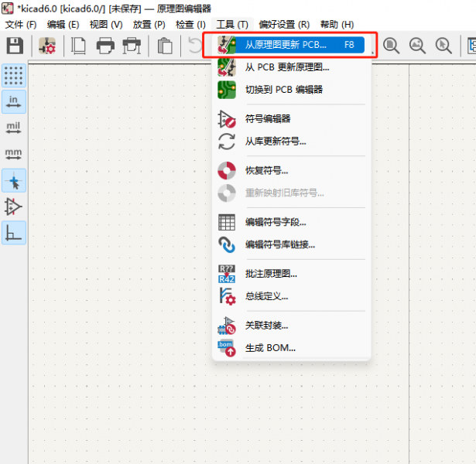
Task: Open 符号编辑器 from menu
Action: [x=292, y=118]
